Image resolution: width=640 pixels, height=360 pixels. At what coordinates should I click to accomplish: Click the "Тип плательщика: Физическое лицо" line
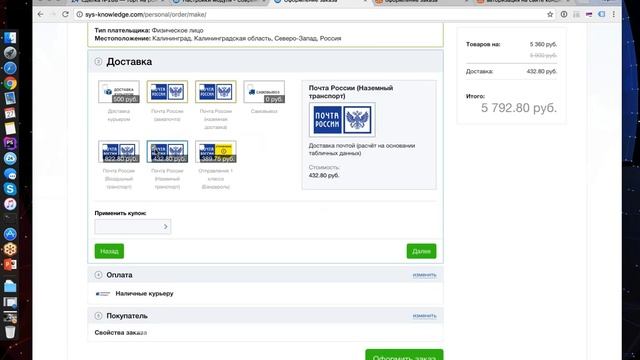(149, 30)
